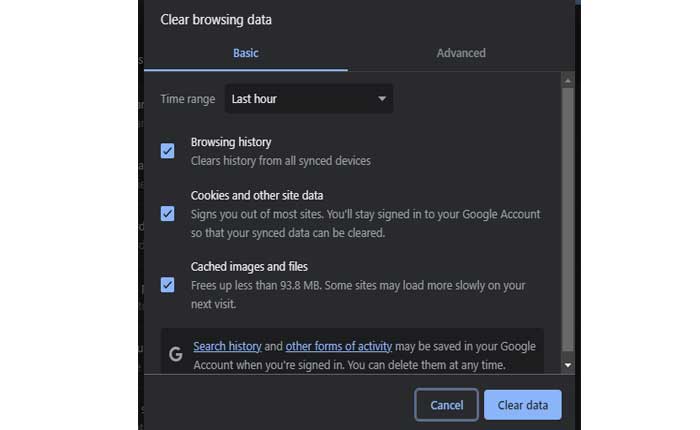
Task: Click the Cached images and files label
Action: 249,267
